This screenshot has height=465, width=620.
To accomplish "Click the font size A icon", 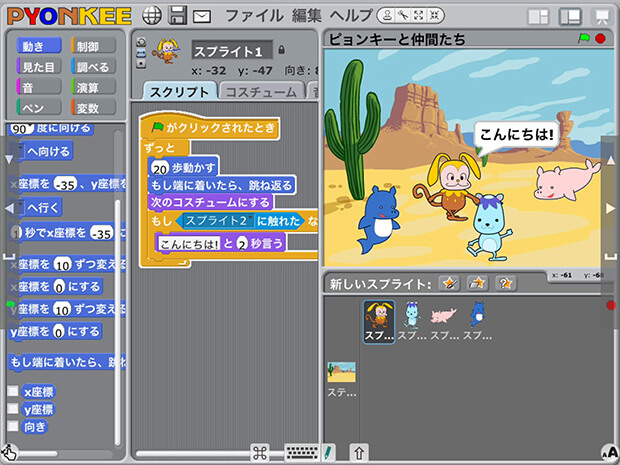I will tap(609, 453).
